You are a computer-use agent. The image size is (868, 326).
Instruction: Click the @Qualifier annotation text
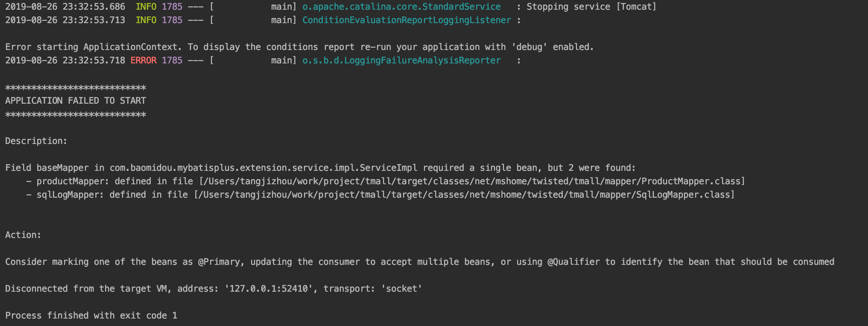coord(574,262)
